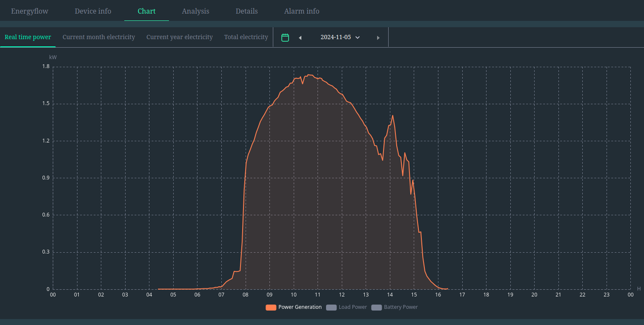Screen dimensions: 644x325
Task: Show Current month electricity chart
Action: 99,37
